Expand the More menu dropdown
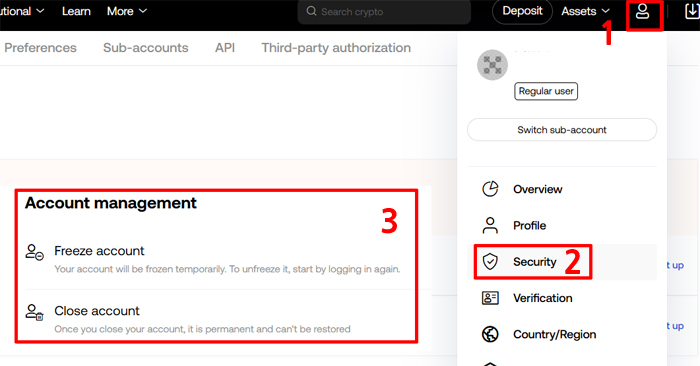Screen dimensions: 700x366 point(127,11)
